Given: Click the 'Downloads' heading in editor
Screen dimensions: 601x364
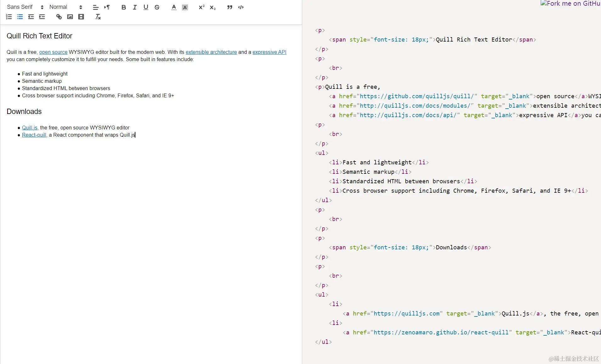Looking at the screenshot, I should (24, 111).
